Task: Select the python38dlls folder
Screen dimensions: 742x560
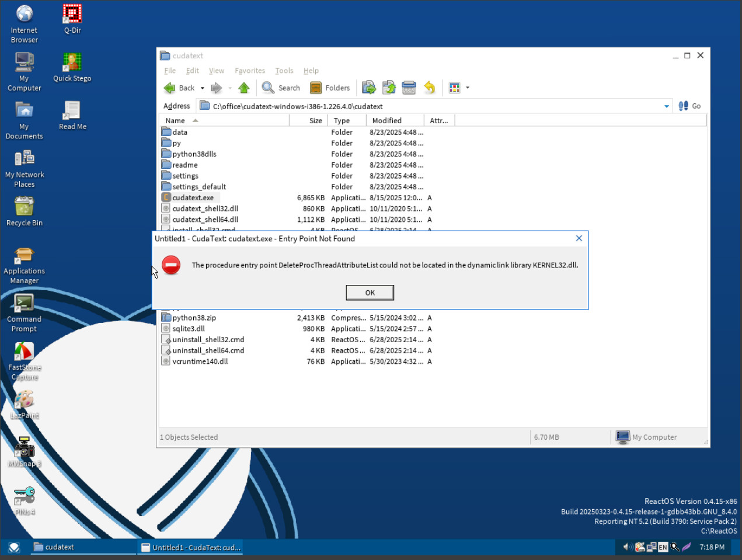Action: [x=189, y=154]
